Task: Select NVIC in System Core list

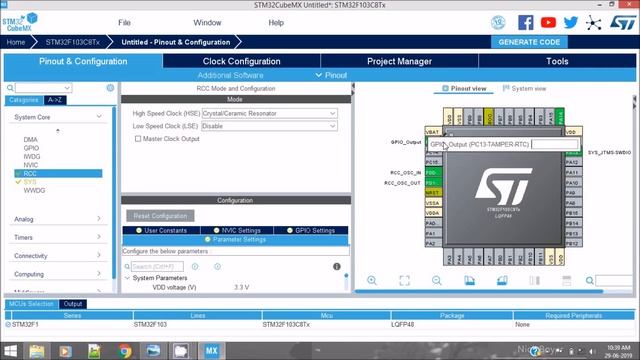Action: (x=31, y=165)
